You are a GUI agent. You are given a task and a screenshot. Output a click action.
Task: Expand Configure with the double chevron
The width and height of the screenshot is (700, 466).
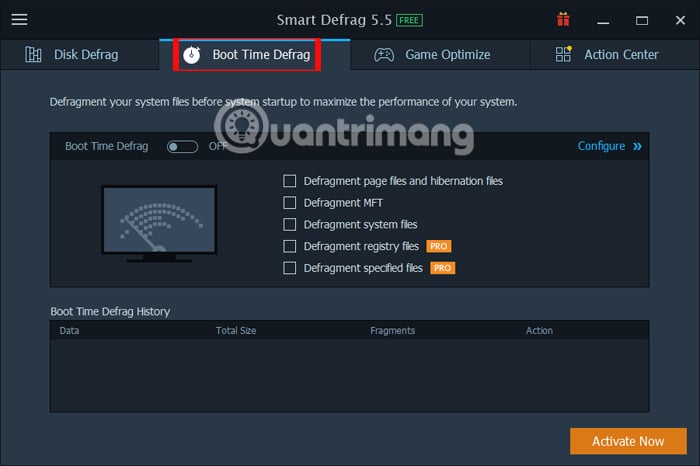point(637,146)
